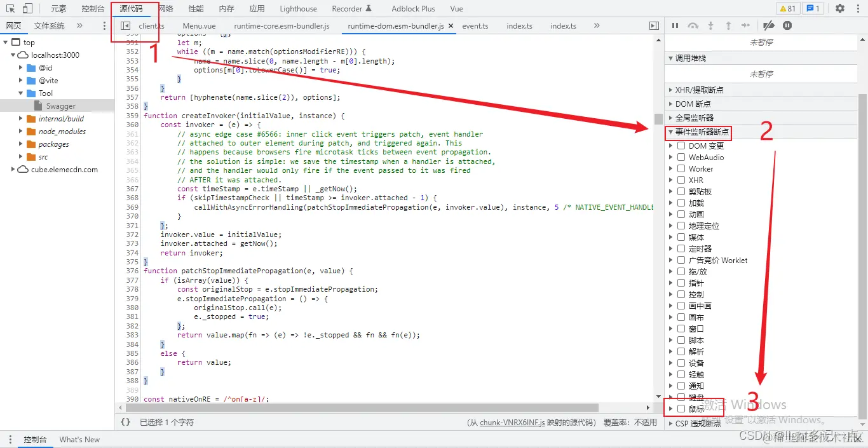Open the console drawer three-dot menu
The width and height of the screenshot is (868, 448).
click(10, 439)
